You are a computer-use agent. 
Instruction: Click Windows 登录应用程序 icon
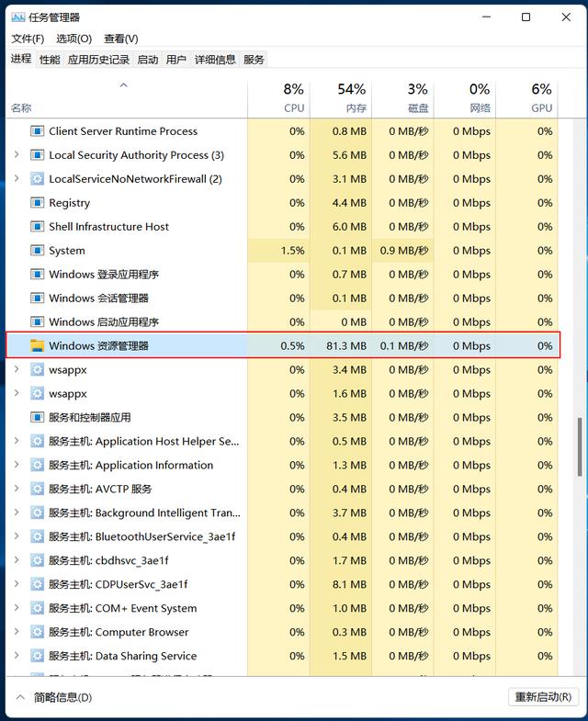pyautogui.click(x=37, y=275)
